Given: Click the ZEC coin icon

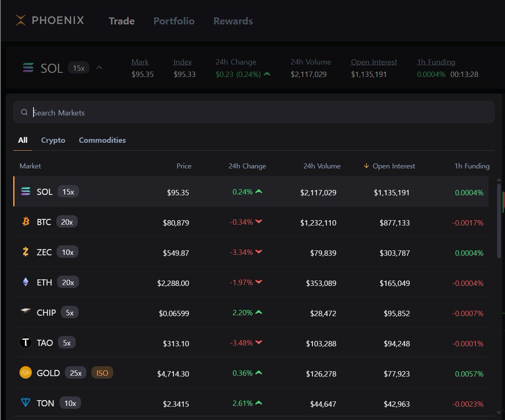Looking at the screenshot, I should tap(26, 252).
